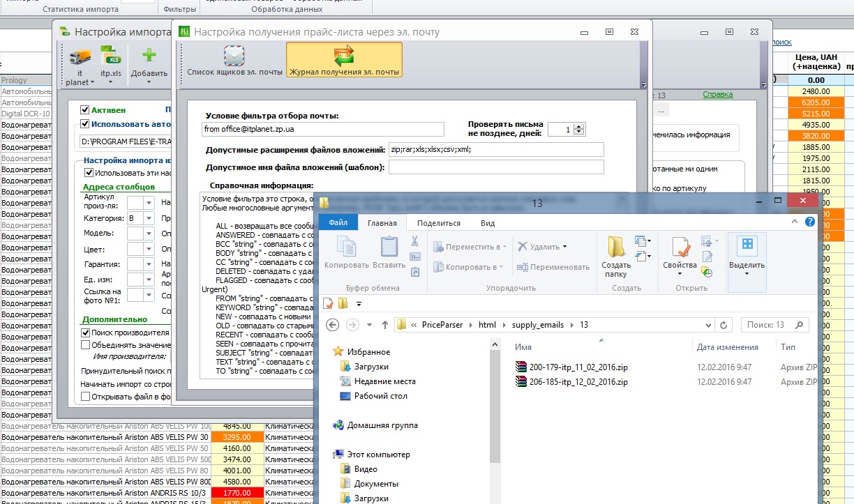854x504 pixels.
Task: Switch to Поделиться ribbon tab
Action: click(x=439, y=223)
